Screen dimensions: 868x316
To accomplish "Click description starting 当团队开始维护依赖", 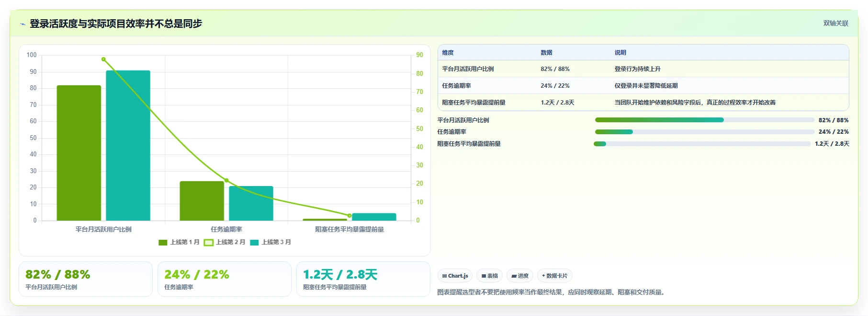I will [695, 103].
